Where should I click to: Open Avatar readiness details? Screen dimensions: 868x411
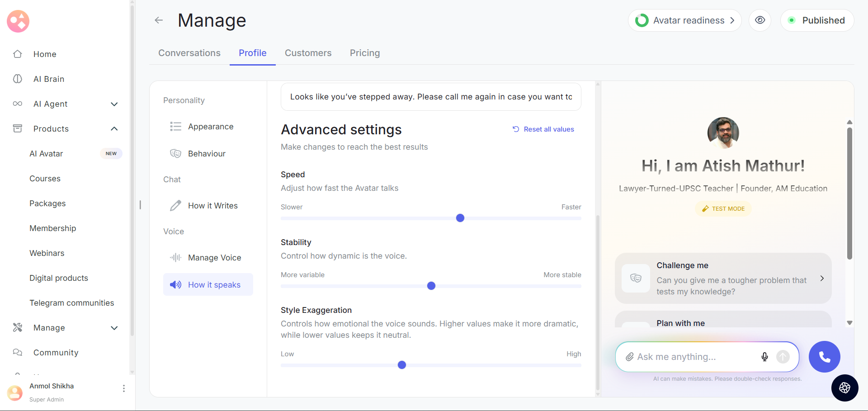click(x=684, y=20)
